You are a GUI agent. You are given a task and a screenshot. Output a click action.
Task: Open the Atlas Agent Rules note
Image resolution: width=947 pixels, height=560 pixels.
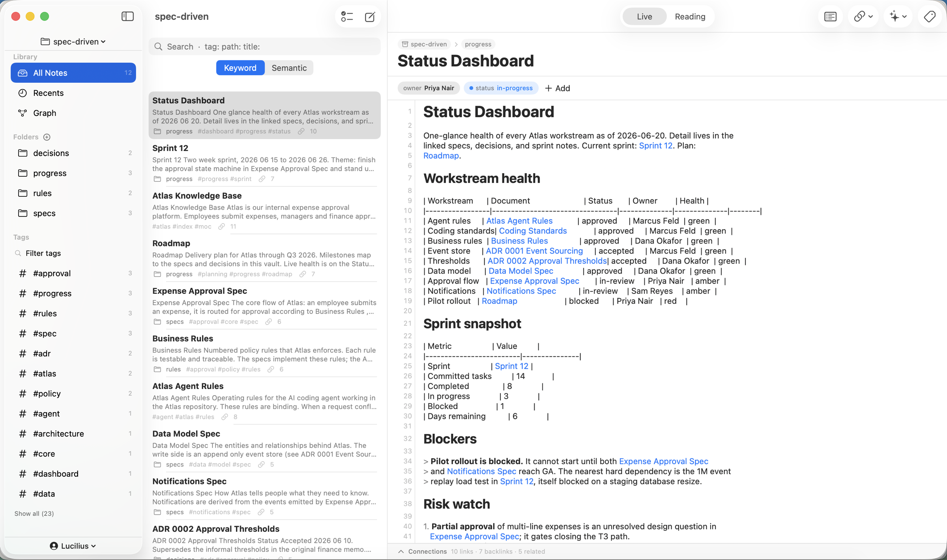pyautogui.click(x=264, y=401)
